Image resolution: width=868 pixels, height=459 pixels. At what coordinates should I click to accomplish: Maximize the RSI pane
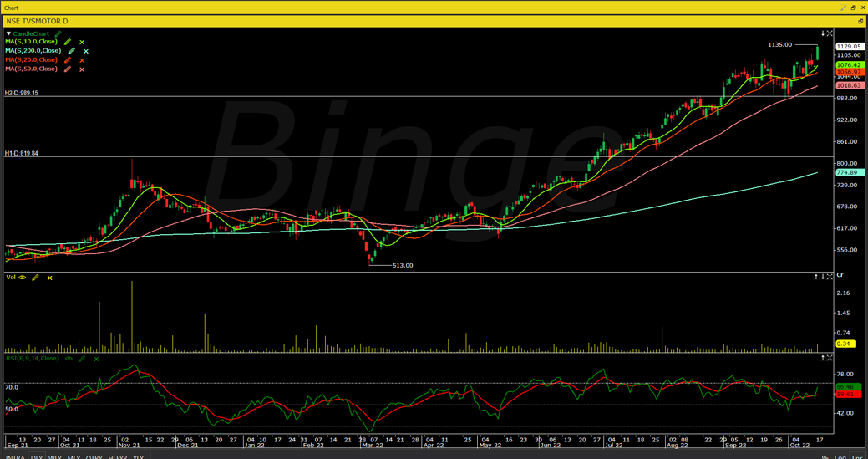(830, 358)
